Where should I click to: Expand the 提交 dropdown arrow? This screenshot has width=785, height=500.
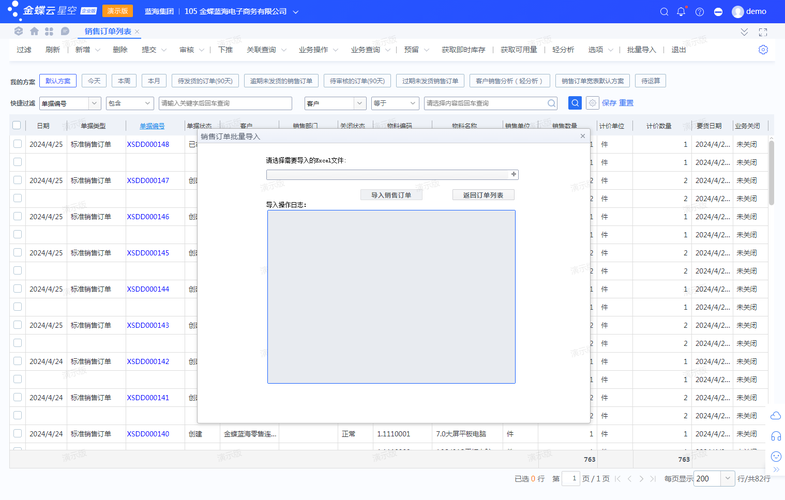pyautogui.click(x=164, y=50)
